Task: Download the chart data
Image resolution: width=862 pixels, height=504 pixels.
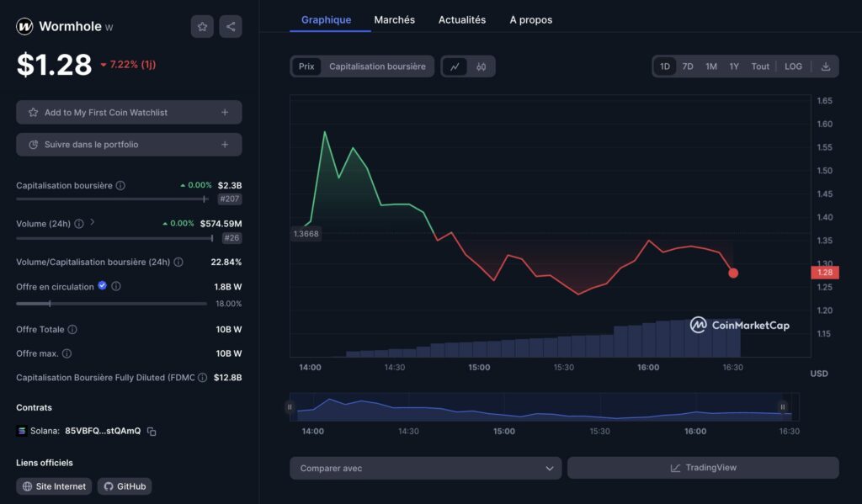Action: 825,66
